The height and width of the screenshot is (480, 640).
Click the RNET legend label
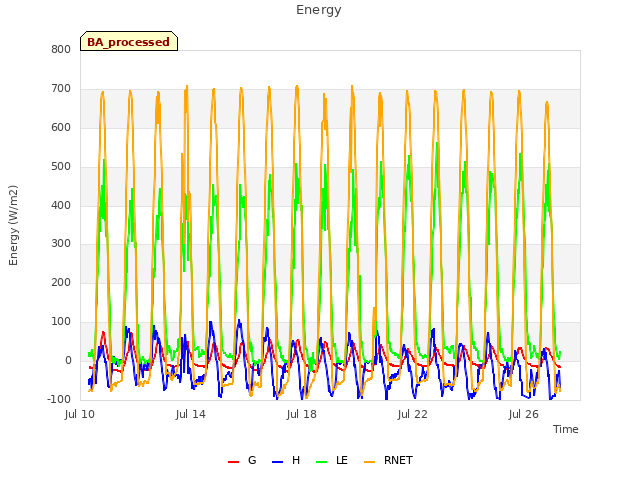pos(398,460)
